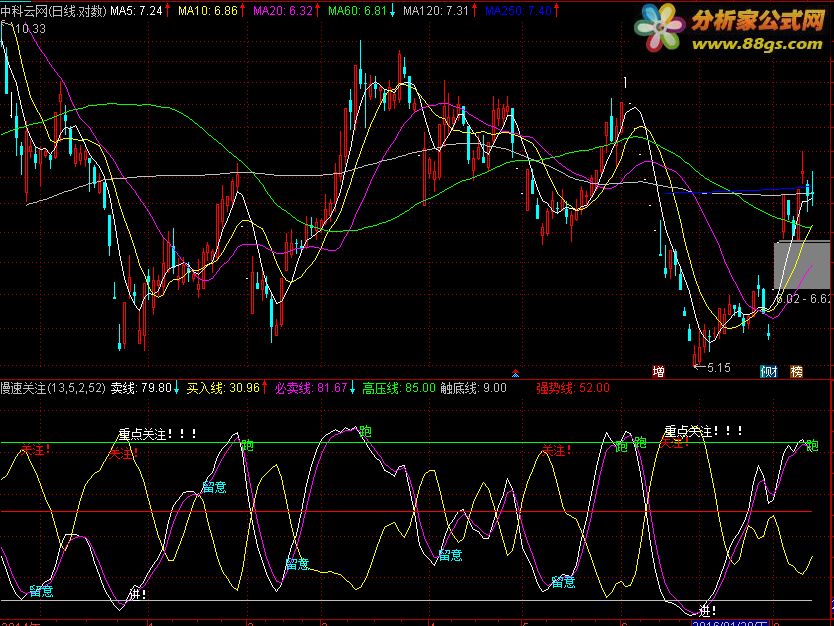Click the up arrow beside MA250 value
This screenshot has width=834, height=626.
557,11
